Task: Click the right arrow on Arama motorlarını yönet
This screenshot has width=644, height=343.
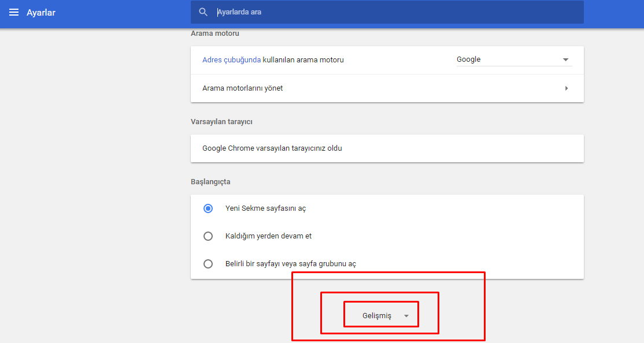Action: click(x=566, y=88)
